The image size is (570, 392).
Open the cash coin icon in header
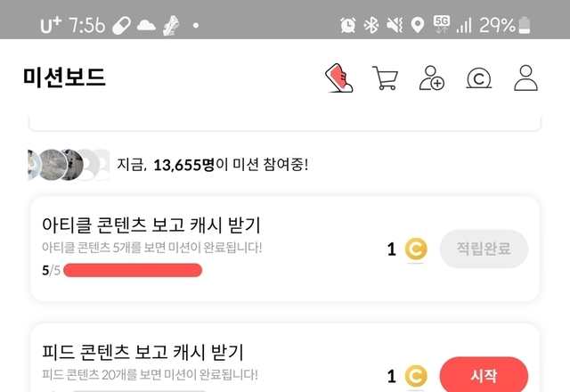click(x=479, y=78)
